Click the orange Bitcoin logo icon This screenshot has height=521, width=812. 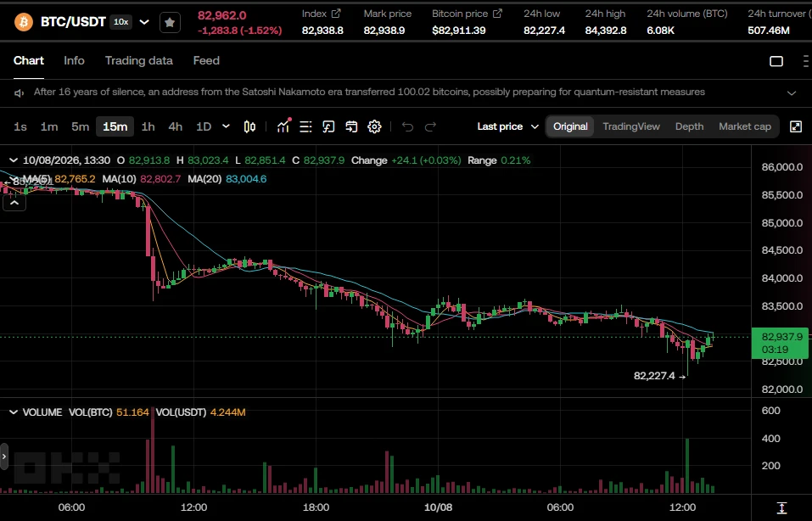click(x=23, y=22)
